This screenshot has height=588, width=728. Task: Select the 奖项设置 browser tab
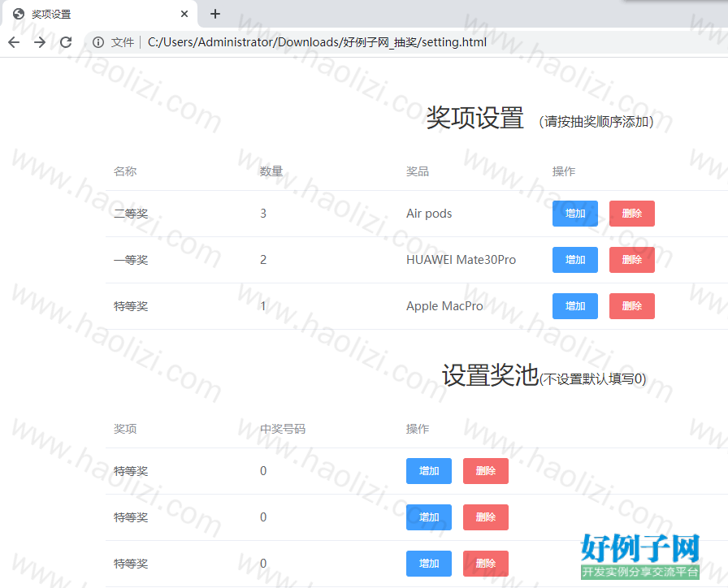pos(100,14)
